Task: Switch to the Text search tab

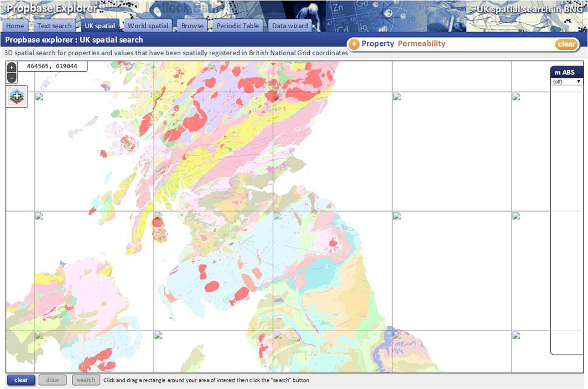Action: [x=54, y=25]
